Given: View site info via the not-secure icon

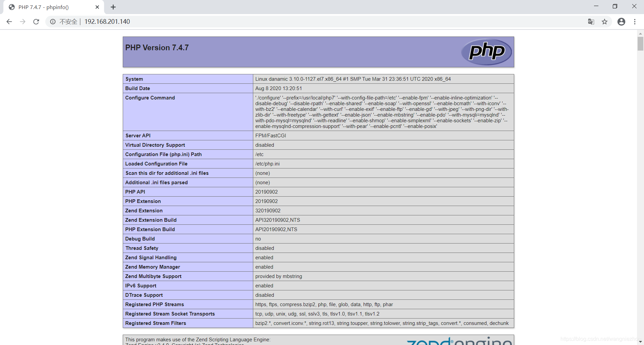Looking at the screenshot, I should click(53, 22).
